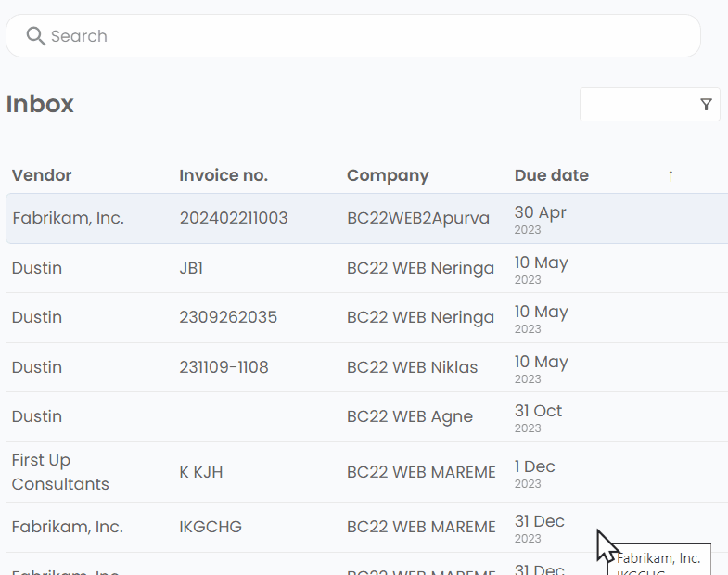The height and width of the screenshot is (575, 728).
Task: Open Dustin row with invoice 231109-1108
Action: pyautogui.click(x=367, y=367)
